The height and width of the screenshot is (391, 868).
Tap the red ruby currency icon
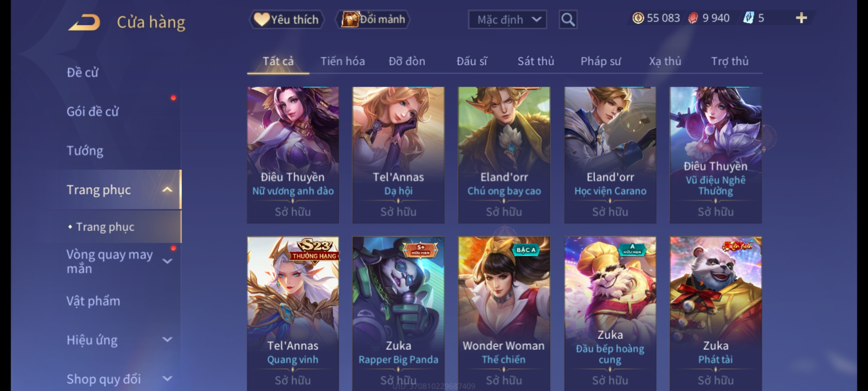coord(693,18)
